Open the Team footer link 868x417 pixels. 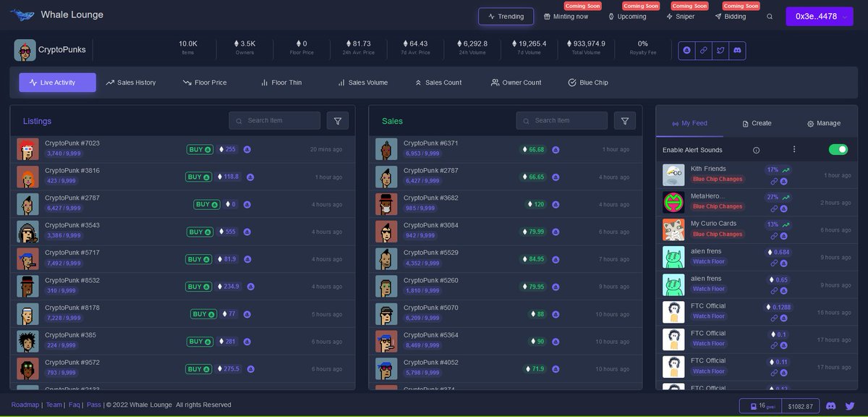point(54,405)
